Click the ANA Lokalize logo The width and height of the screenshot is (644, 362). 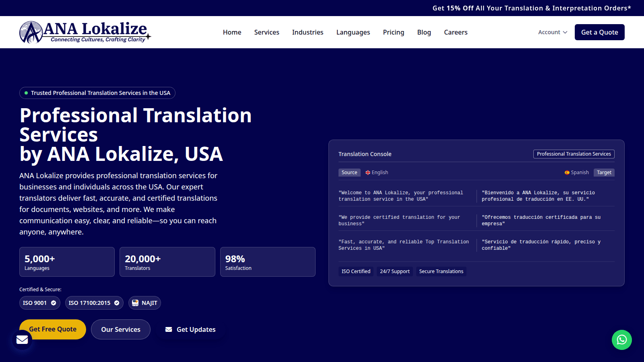(x=85, y=32)
